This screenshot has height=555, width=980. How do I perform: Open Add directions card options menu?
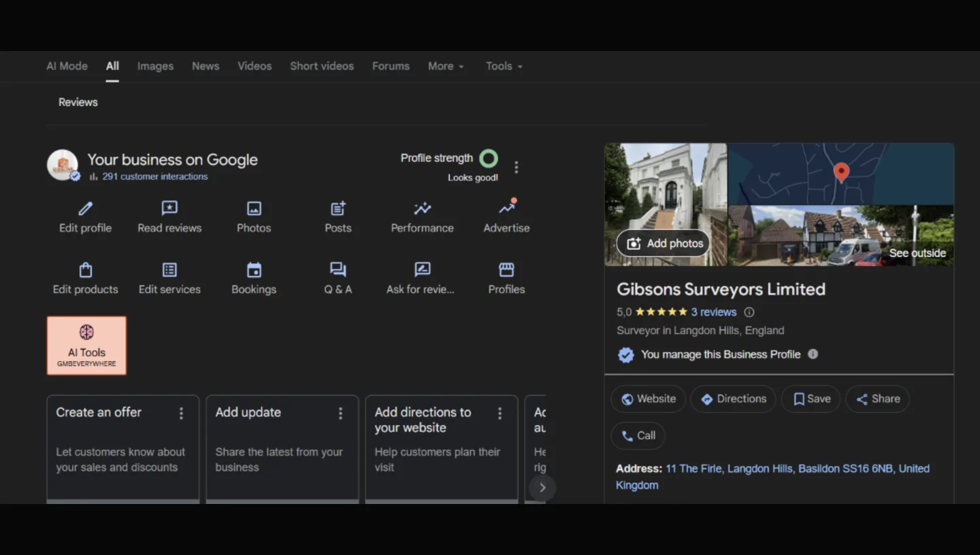click(x=500, y=414)
